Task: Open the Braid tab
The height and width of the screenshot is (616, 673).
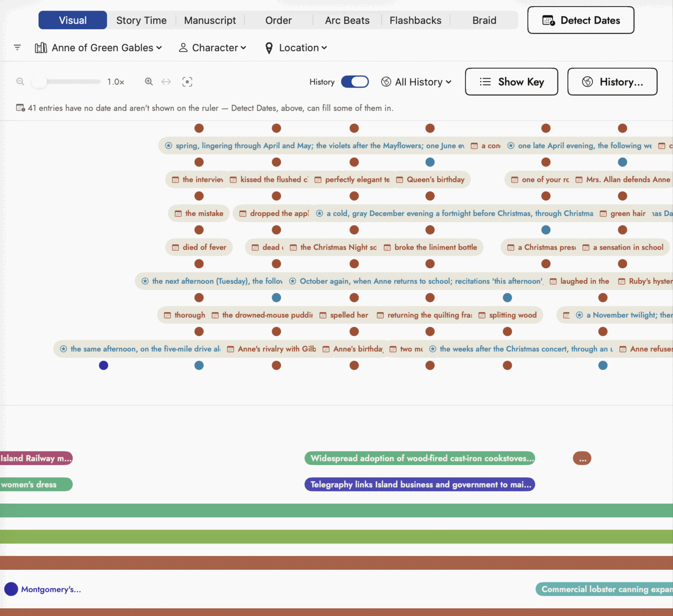Action: click(484, 20)
